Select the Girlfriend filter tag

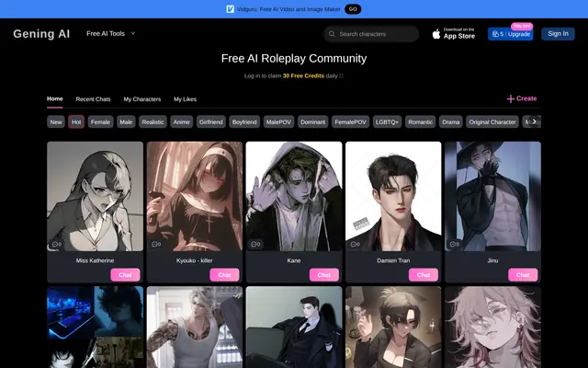pos(211,121)
